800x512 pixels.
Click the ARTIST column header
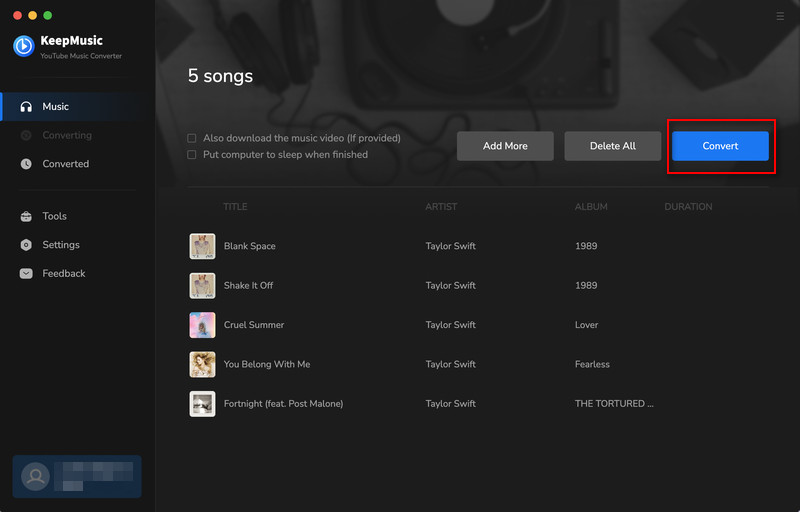(441, 207)
